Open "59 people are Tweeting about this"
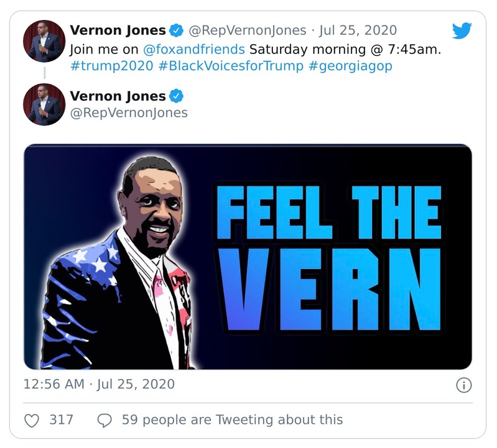This screenshot has height=448, width=497. (x=232, y=420)
